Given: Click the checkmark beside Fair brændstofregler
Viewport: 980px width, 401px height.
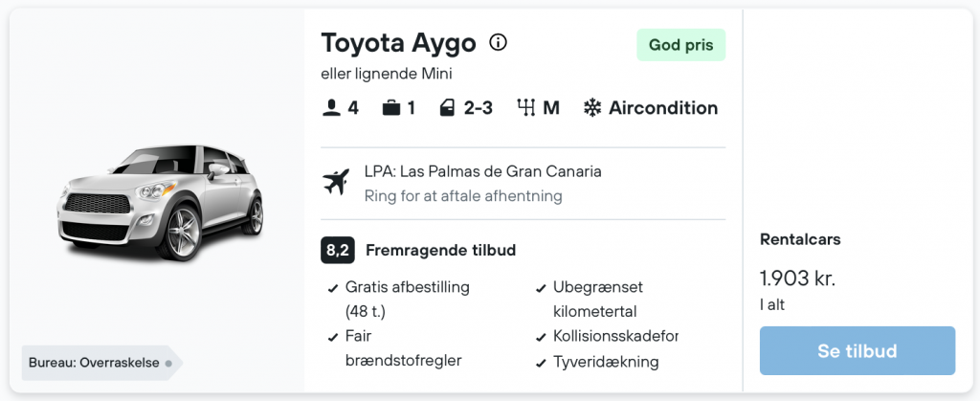Looking at the screenshot, I should 332,338.
